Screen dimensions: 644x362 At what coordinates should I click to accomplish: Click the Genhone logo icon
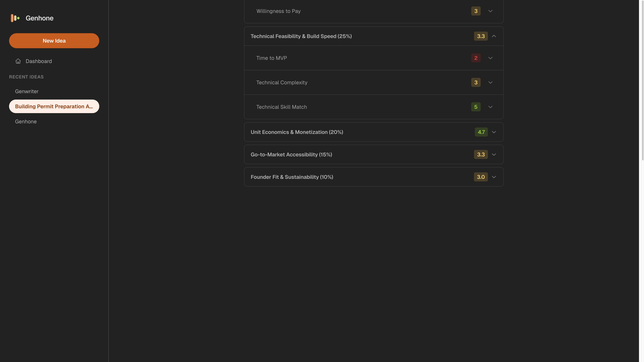click(x=15, y=18)
